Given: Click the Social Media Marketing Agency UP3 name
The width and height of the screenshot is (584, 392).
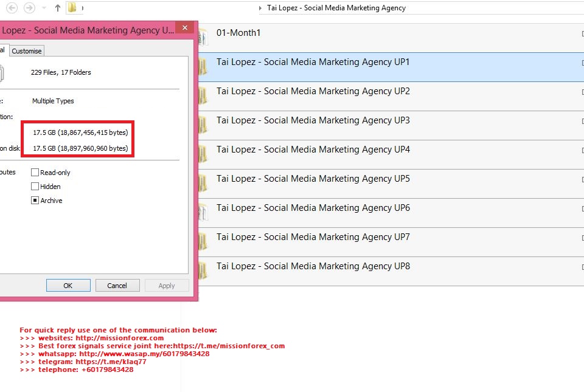Looking at the screenshot, I should [313, 120].
